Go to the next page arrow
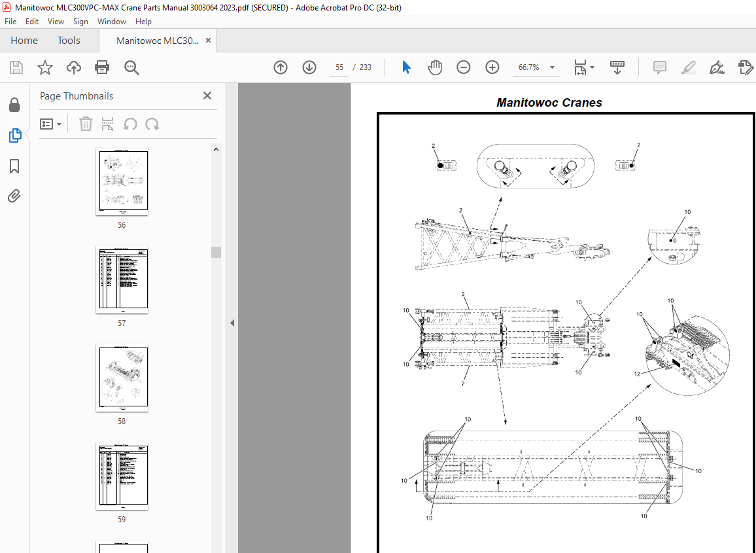The width and height of the screenshot is (756, 553). tap(309, 67)
